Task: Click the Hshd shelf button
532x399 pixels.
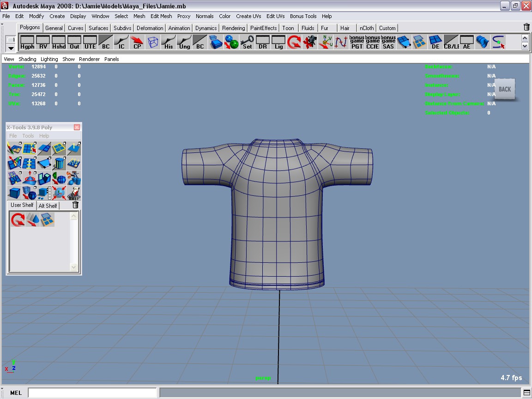Action: click(59, 42)
